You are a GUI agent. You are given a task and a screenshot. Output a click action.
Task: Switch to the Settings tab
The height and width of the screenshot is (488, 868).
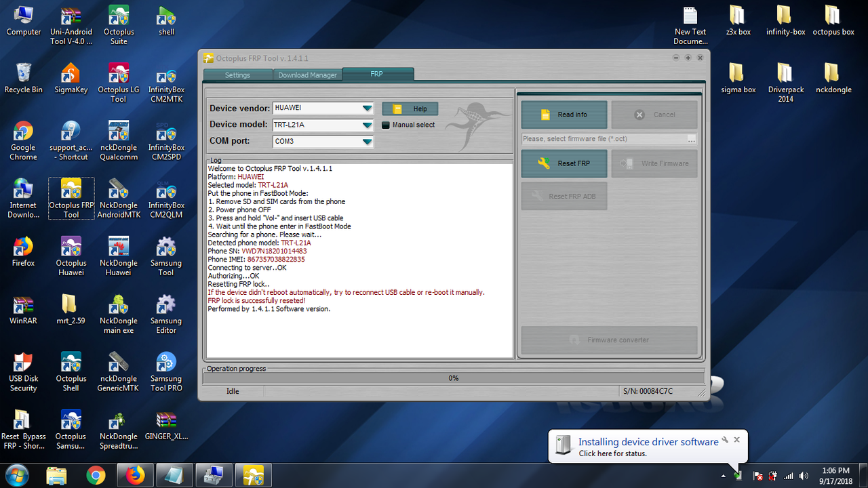237,75
